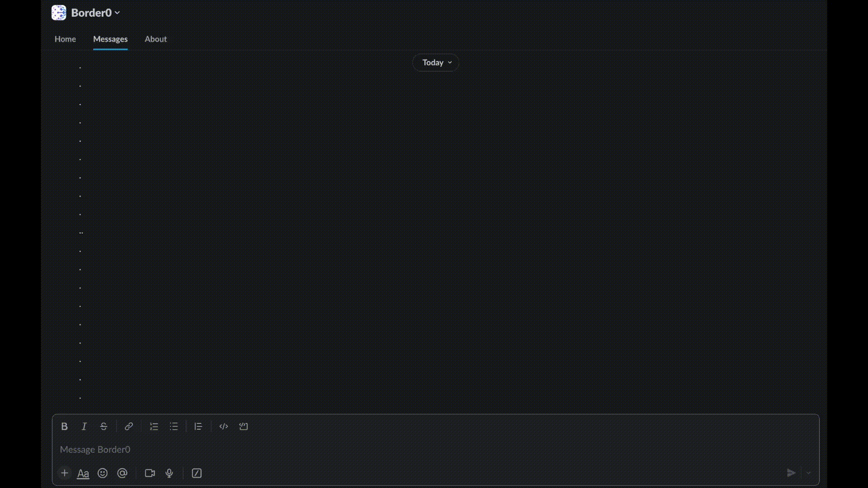Enable italic text formatting
This screenshot has height=488, width=868.
coord(84,426)
